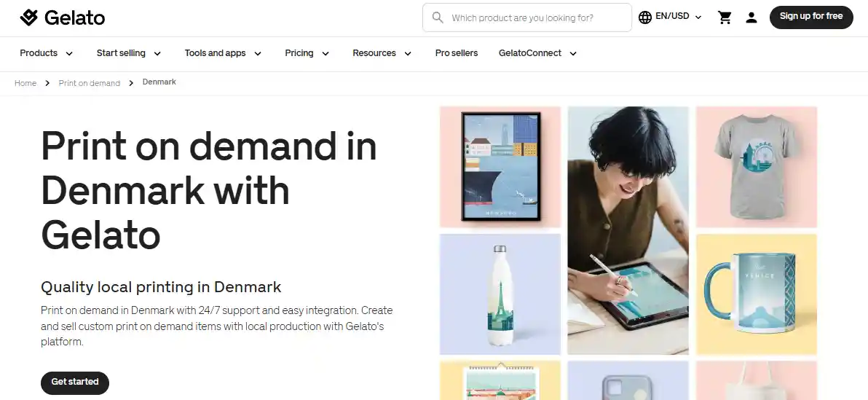The width and height of the screenshot is (868, 400).
Task: Open the user account icon
Action: click(x=751, y=17)
